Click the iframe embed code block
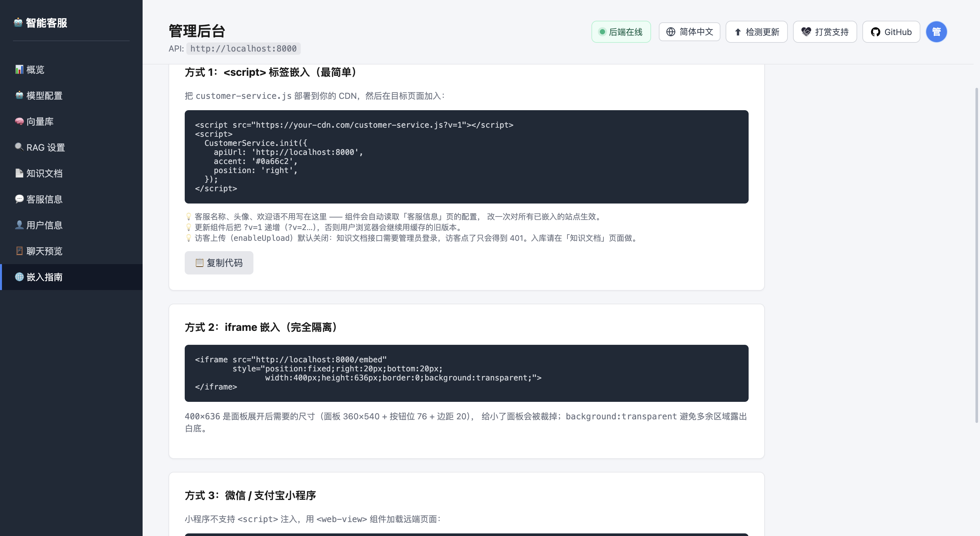 [466, 373]
